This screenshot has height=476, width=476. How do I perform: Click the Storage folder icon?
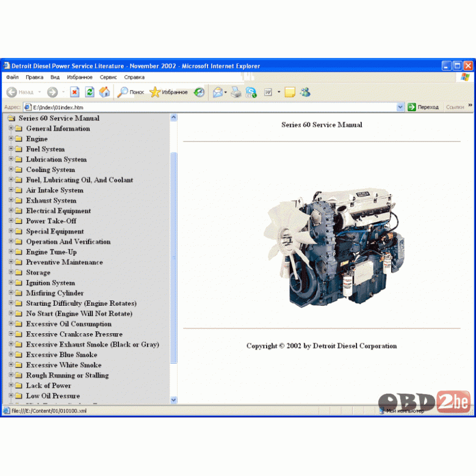point(19,272)
